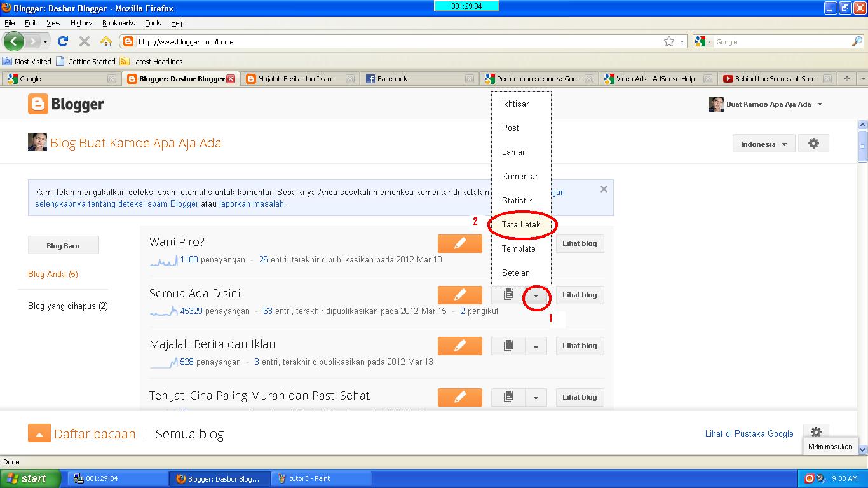Select Ikhtisar from the dropdown menu

pyautogui.click(x=521, y=104)
